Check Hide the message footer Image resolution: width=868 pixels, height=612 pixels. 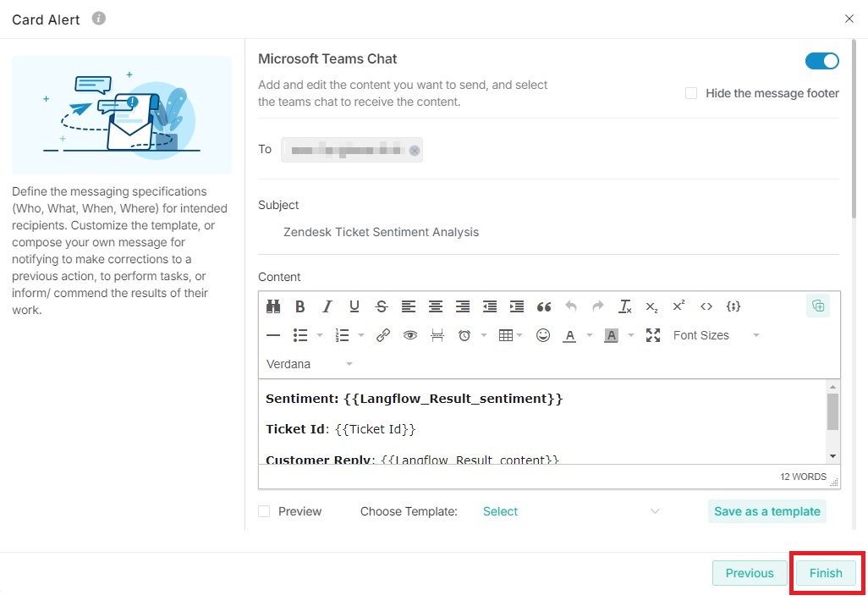[691, 93]
